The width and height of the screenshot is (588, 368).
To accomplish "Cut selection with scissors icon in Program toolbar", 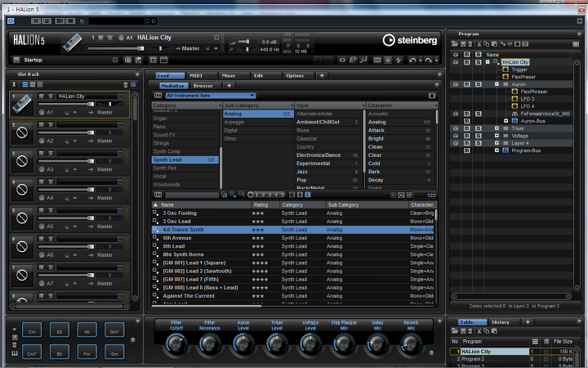I will [x=479, y=44].
